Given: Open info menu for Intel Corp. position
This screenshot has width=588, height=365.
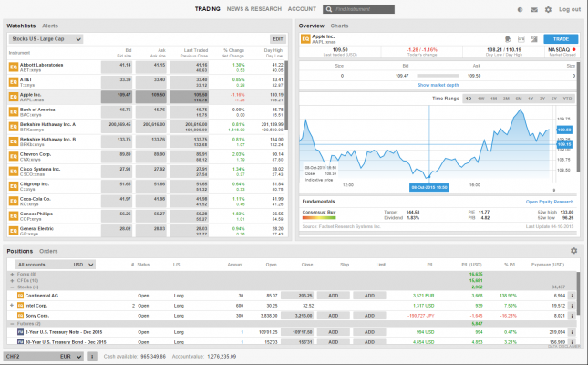Looking at the screenshot, I should tap(572, 306).
